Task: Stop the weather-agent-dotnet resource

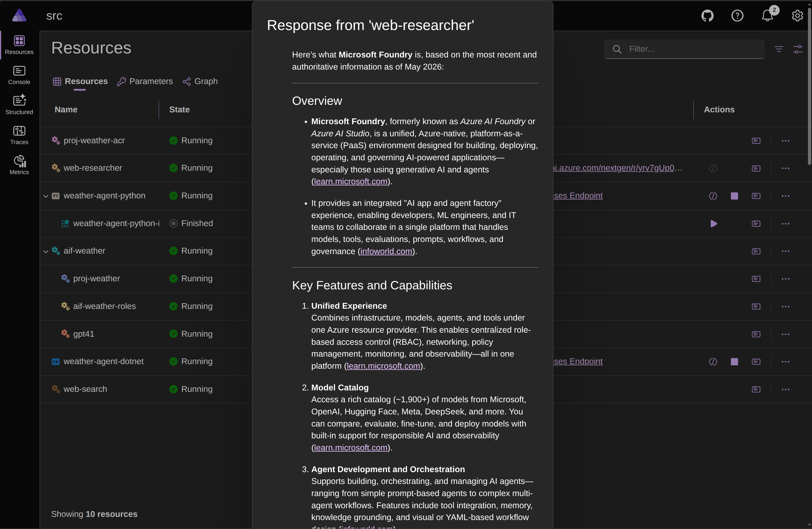Action: [x=734, y=362]
